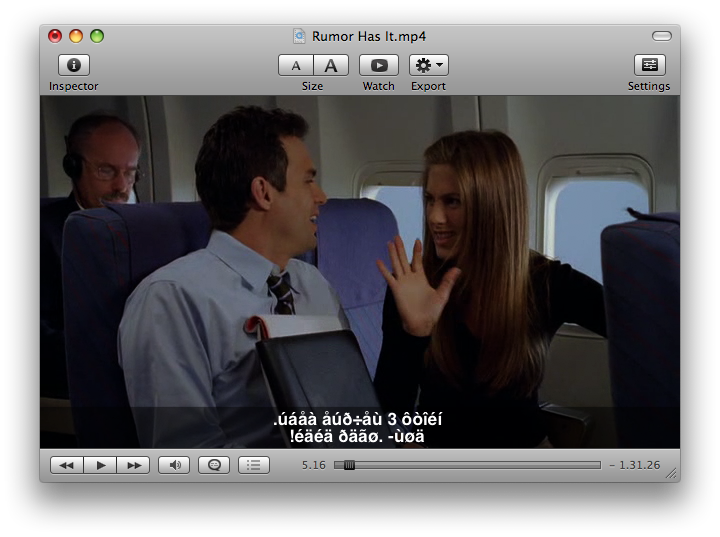
Task: Click the subtitle text on the video
Action: pyautogui.click(x=359, y=428)
